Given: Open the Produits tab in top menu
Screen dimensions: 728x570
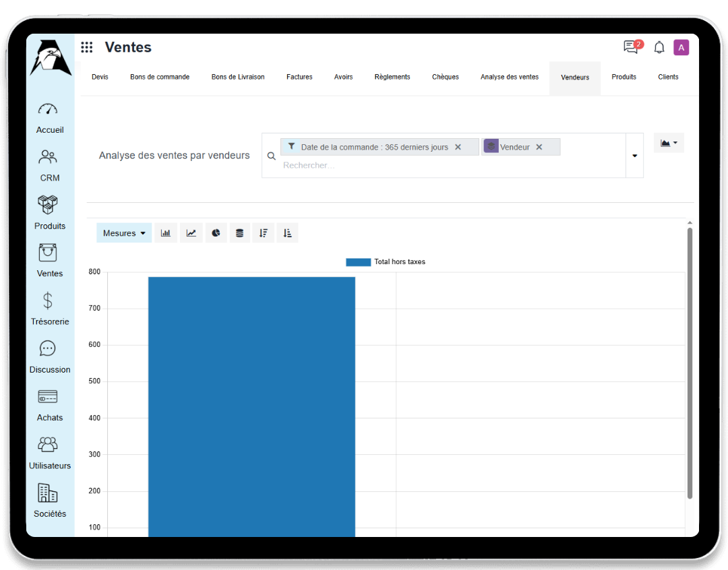Looking at the screenshot, I should tap(624, 77).
